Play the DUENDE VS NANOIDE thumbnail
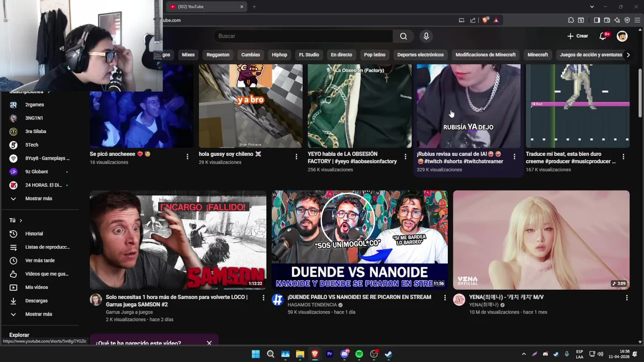The height and width of the screenshot is (362, 644). [360, 240]
